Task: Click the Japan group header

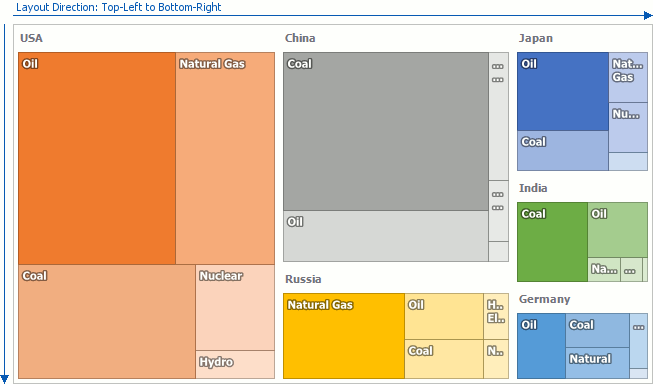Action: (x=536, y=38)
